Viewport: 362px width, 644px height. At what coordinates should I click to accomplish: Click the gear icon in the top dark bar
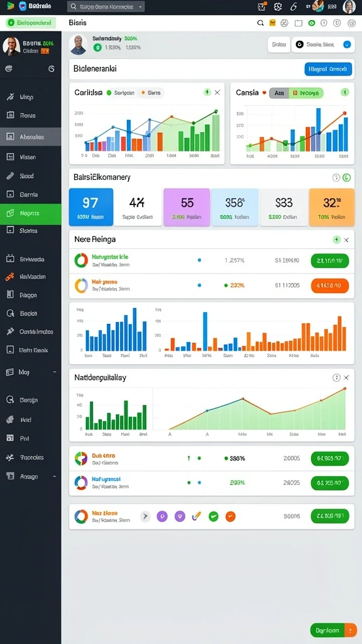278,6
